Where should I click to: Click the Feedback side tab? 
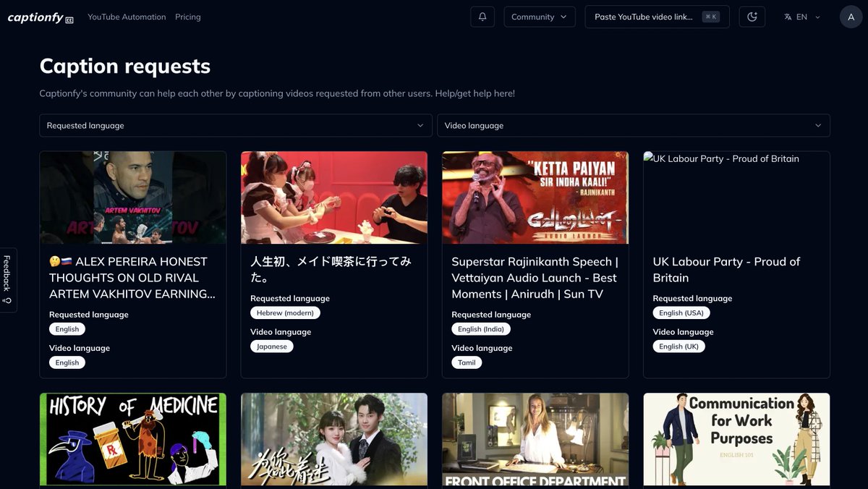coord(8,280)
